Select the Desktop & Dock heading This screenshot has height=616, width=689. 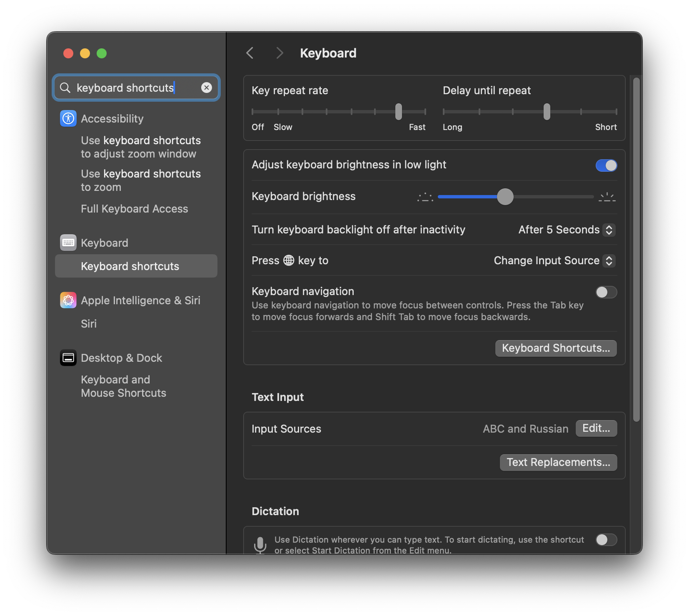point(122,358)
